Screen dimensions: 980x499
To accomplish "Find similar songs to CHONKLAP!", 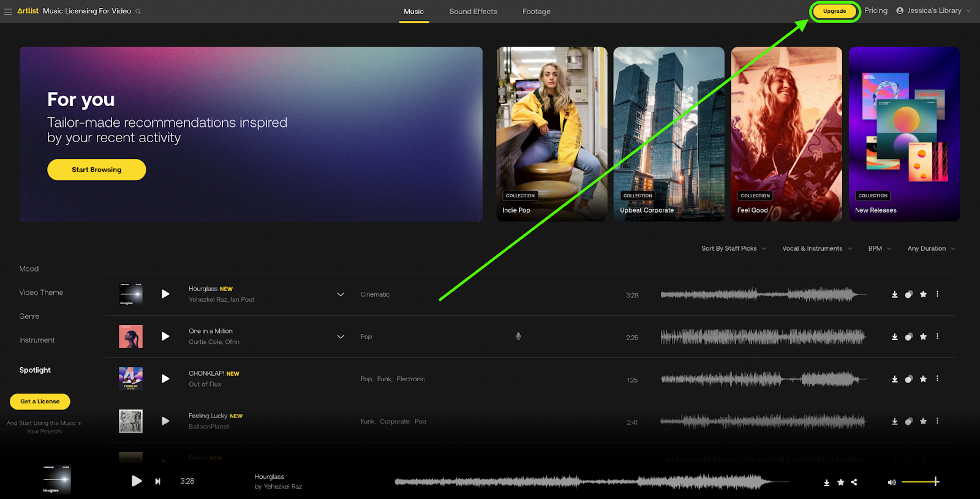I will 909,379.
